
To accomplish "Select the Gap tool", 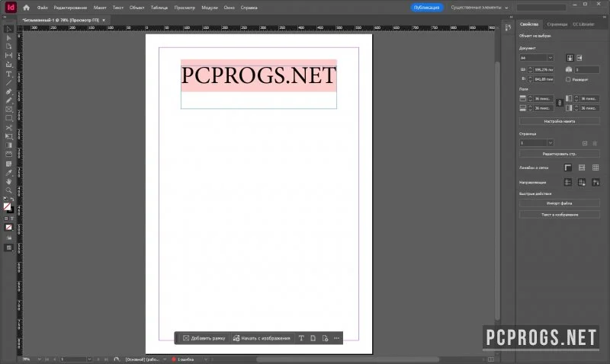I will point(8,56).
